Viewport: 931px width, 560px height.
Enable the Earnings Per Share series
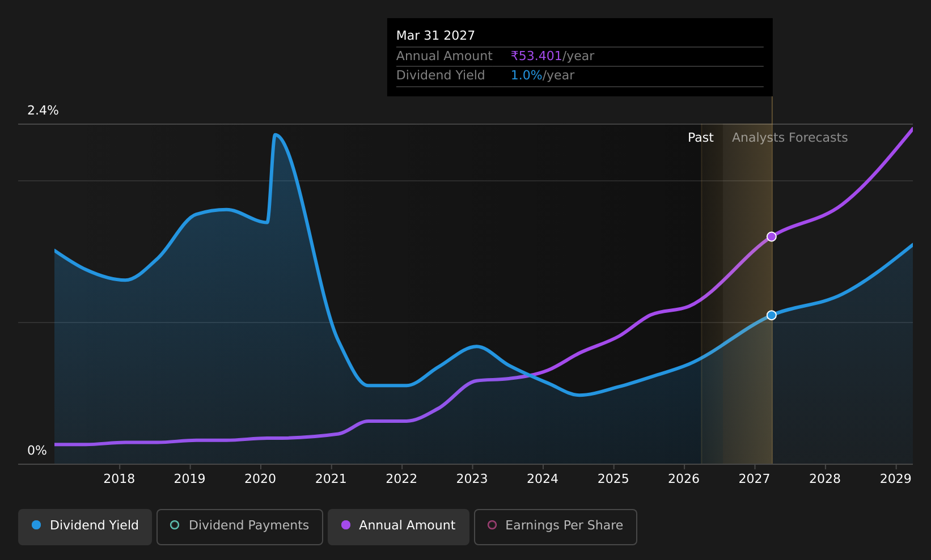tap(556, 527)
